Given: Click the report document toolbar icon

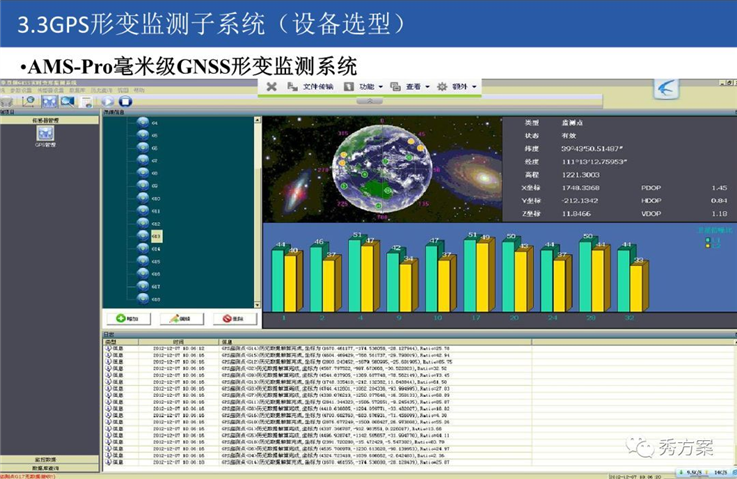Looking at the screenshot, I should coord(86,102).
